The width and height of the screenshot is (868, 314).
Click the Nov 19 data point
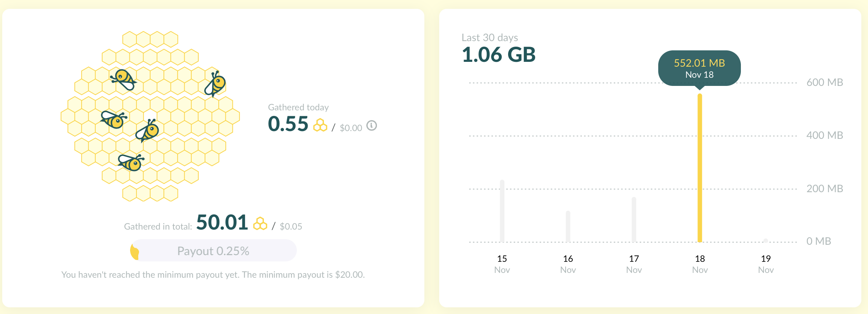point(766,241)
